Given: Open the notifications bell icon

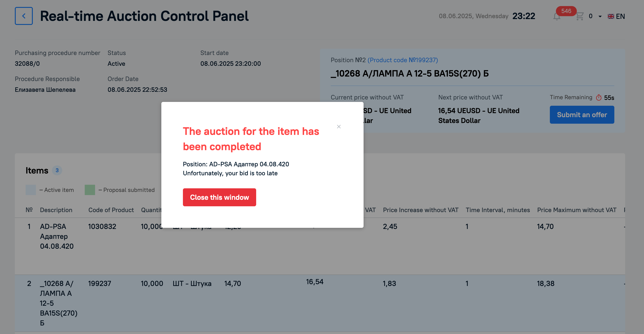Looking at the screenshot, I should 557,16.
